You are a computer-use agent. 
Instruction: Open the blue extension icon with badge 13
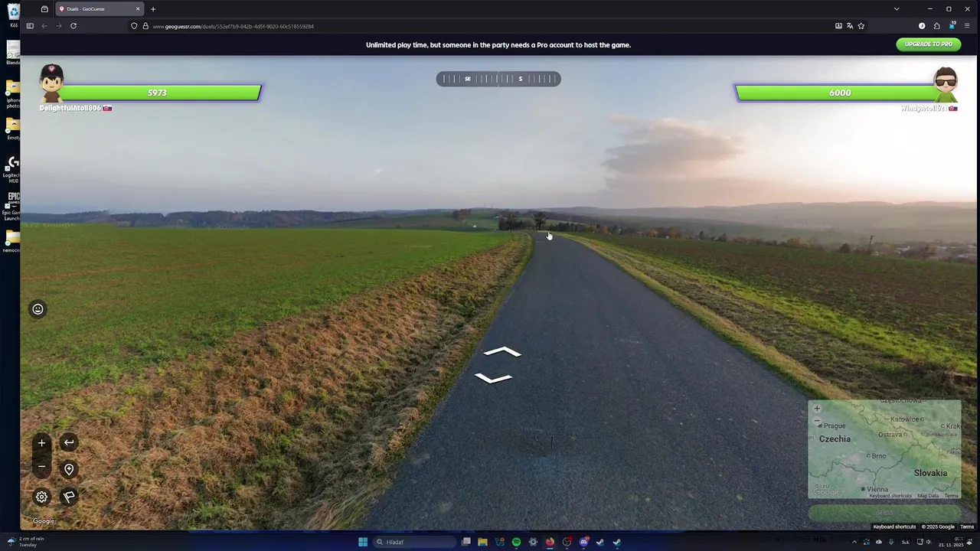(x=952, y=25)
